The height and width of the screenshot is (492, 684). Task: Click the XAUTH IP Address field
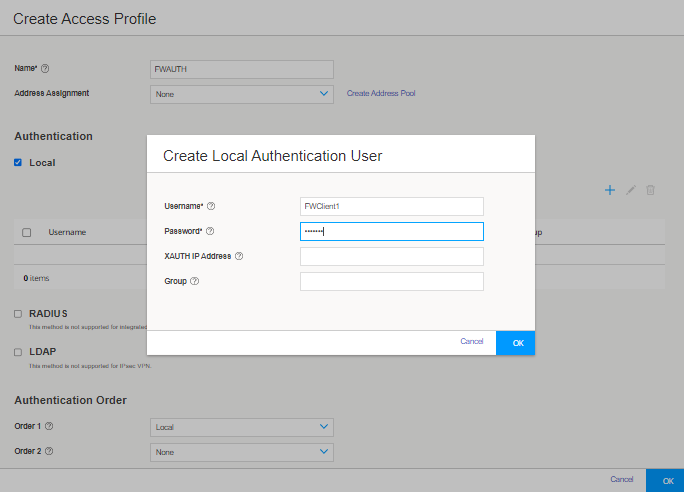(x=391, y=257)
